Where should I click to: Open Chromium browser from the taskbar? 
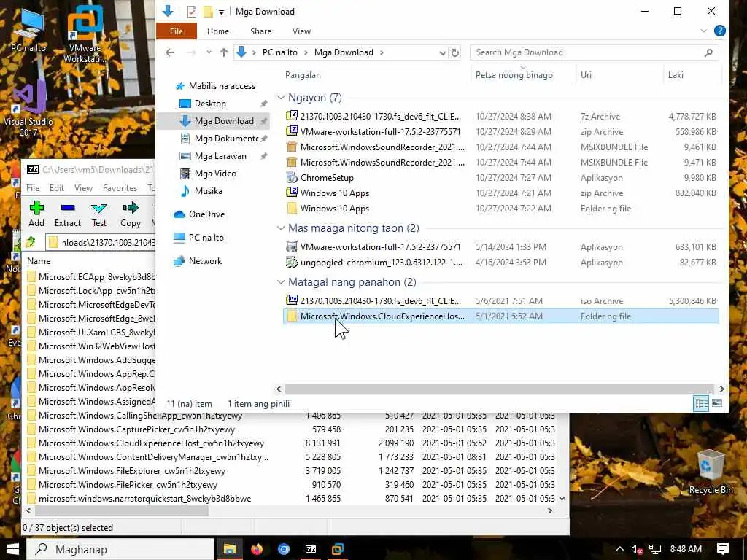284,549
